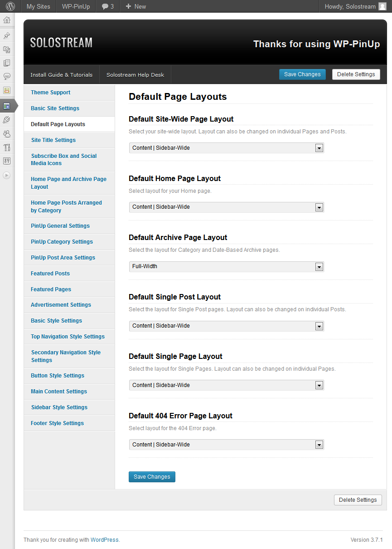Open Posts via pushpin icon
This screenshot has height=549, width=392.
(x=7, y=36)
